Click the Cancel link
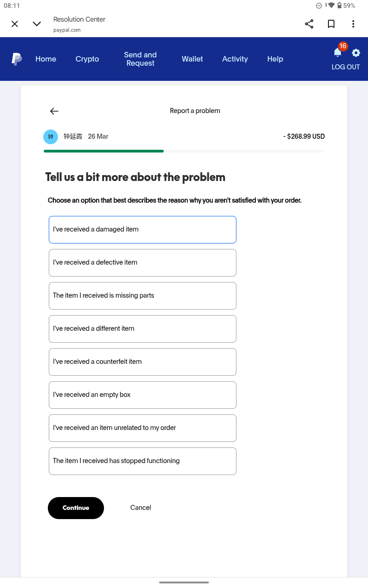This screenshot has height=588, width=368. [x=141, y=508]
